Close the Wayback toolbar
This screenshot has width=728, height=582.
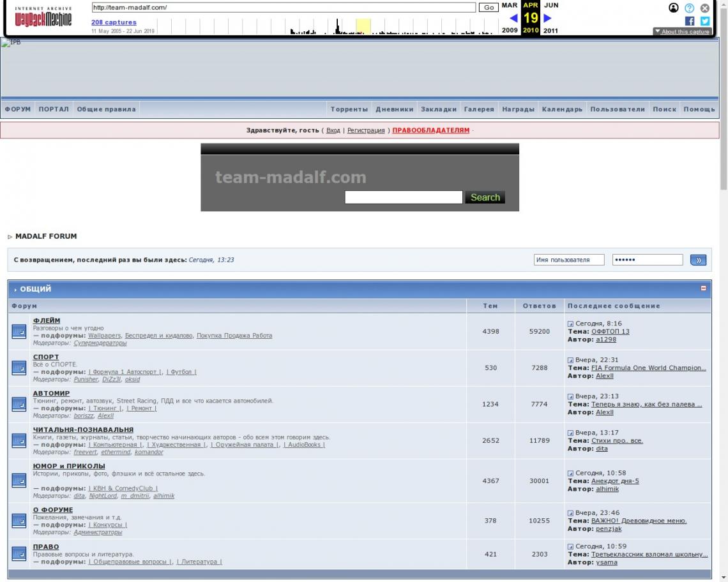tap(705, 8)
